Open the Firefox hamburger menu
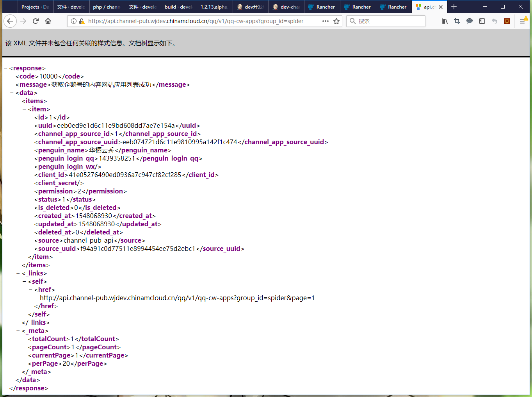Viewport: 532px width, 397px height. [522, 21]
